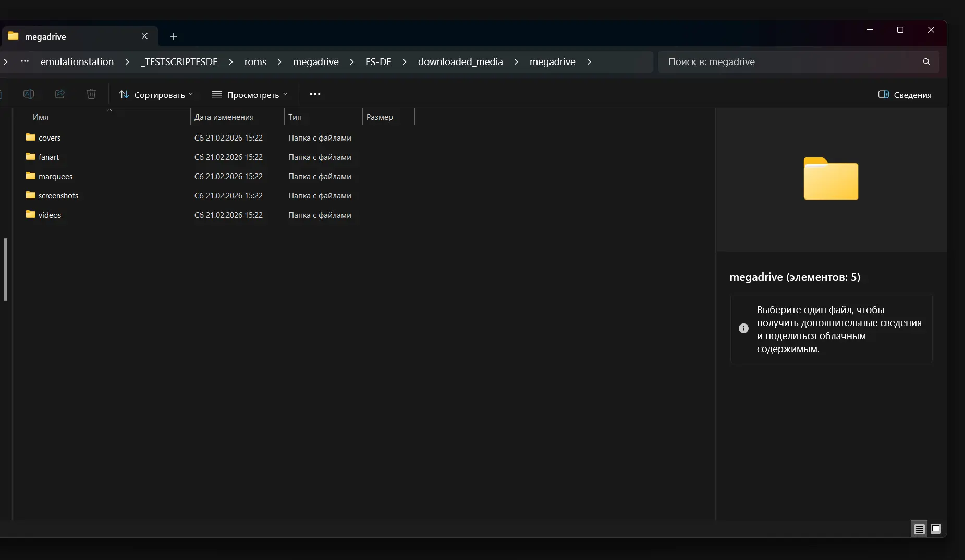
Task: Navigate to roms in breadcrumb path
Action: [255, 62]
